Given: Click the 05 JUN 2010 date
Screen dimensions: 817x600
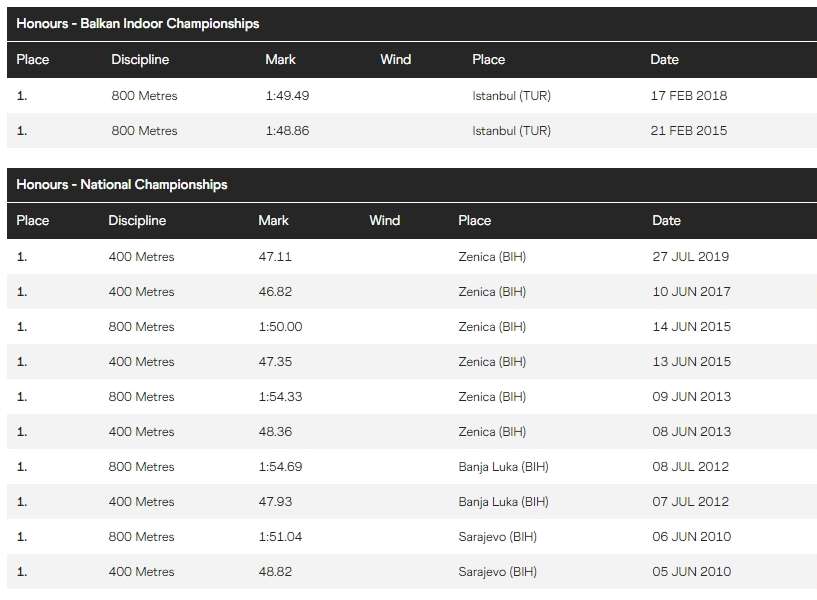Looking at the screenshot, I should (x=691, y=572).
